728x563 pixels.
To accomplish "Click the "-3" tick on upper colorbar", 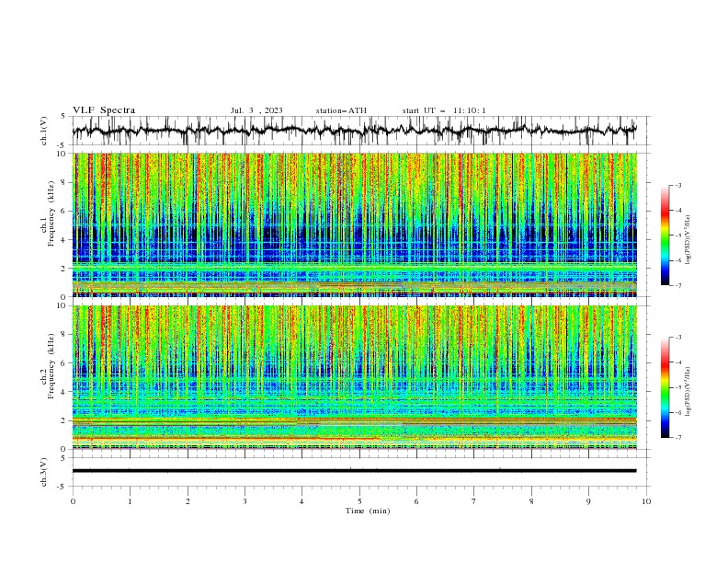I will (x=677, y=185).
